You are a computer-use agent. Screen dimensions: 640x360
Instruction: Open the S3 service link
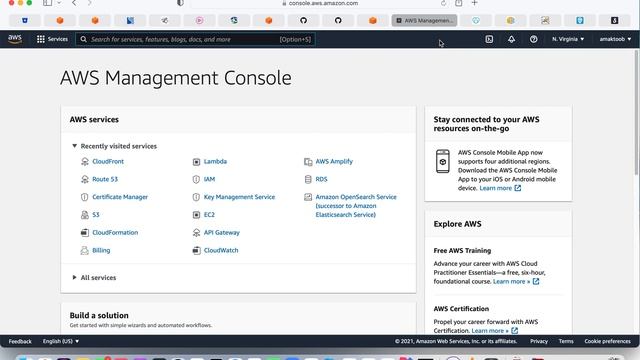(96, 215)
